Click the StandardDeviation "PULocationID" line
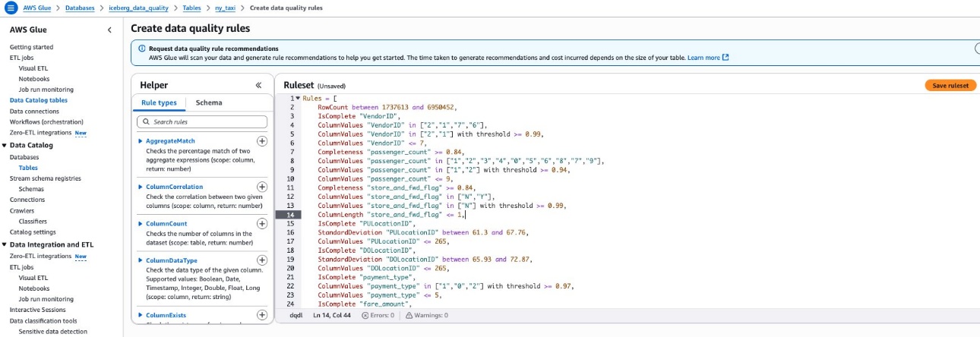The height and width of the screenshot is (337, 980). [x=422, y=232]
